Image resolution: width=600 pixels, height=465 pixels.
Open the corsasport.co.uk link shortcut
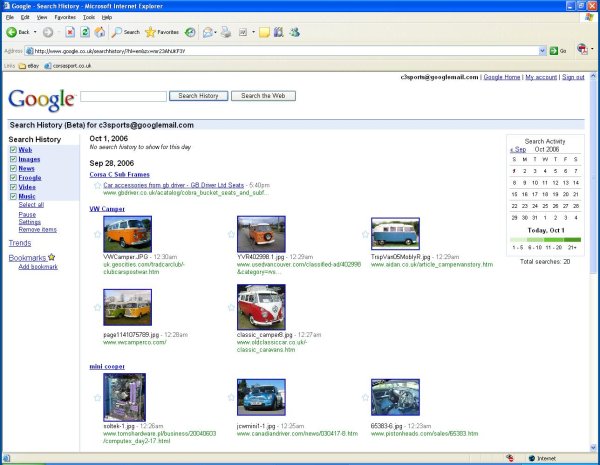pyautogui.click(x=68, y=66)
